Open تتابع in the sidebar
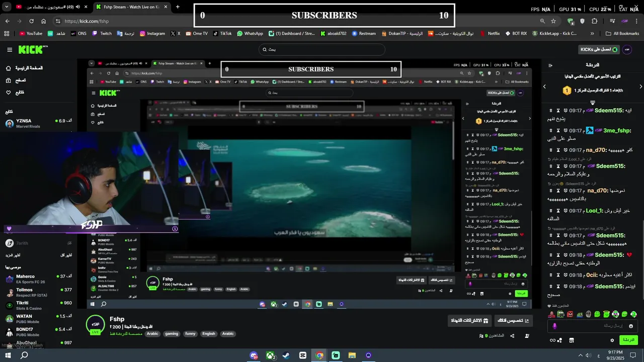Screen dimensions: 644x362 [15, 93]
